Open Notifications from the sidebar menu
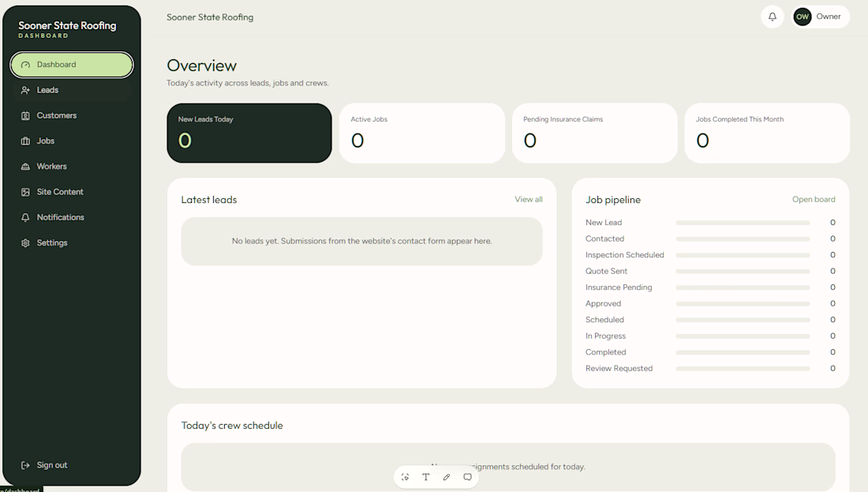 [x=72, y=217]
